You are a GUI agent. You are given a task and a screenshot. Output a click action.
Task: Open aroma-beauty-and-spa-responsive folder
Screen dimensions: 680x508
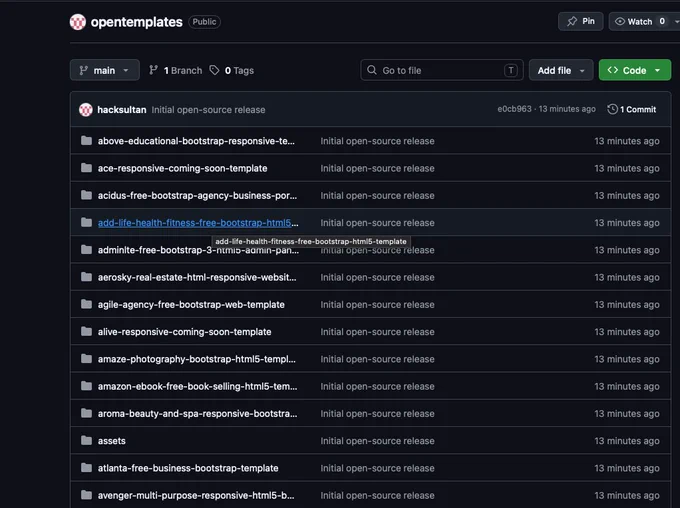coord(197,414)
